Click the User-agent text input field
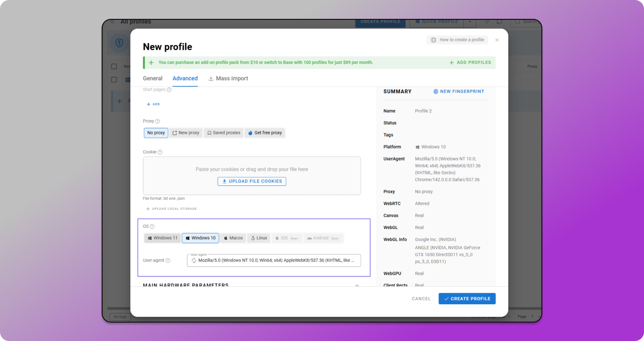 (x=276, y=260)
